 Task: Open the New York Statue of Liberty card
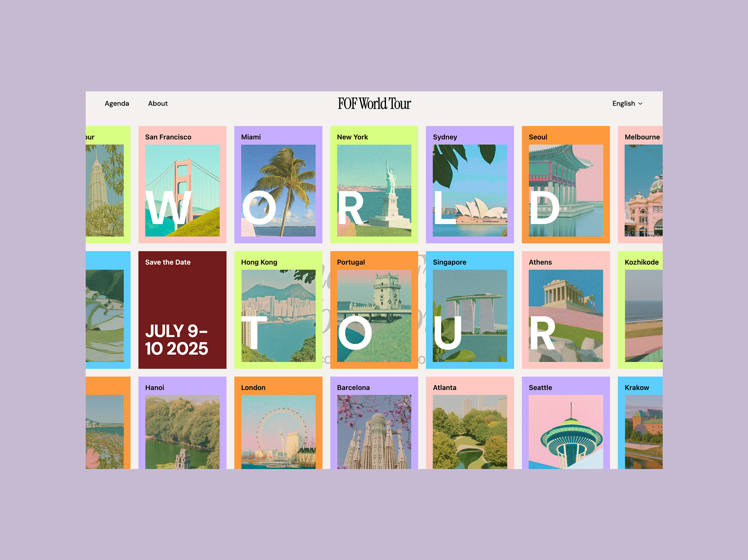click(374, 185)
